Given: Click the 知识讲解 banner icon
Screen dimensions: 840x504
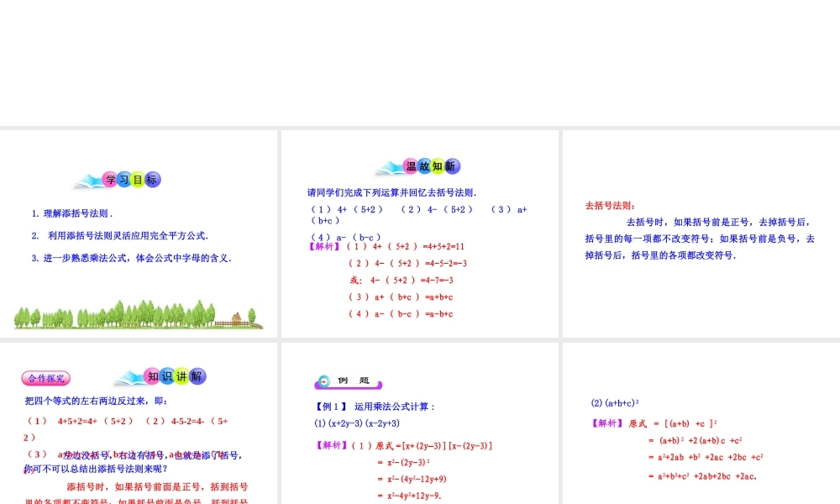Looking at the screenshot, I should (166, 376).
